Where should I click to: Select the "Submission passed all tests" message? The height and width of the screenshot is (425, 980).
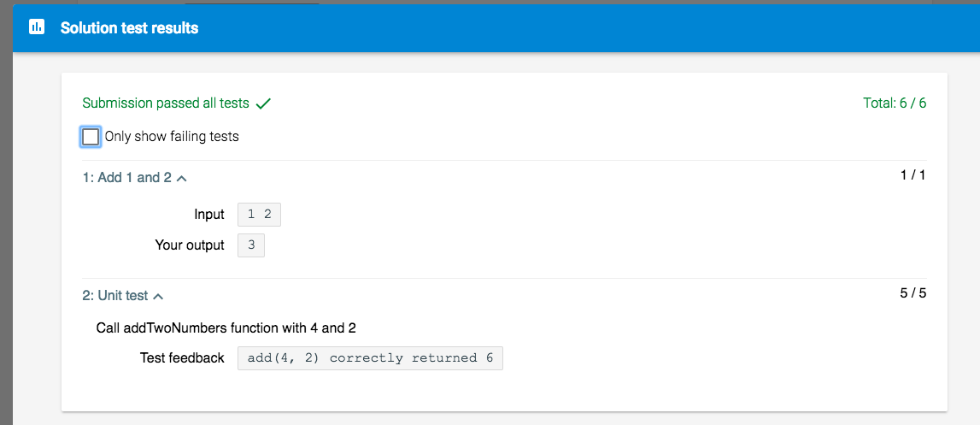166,103
